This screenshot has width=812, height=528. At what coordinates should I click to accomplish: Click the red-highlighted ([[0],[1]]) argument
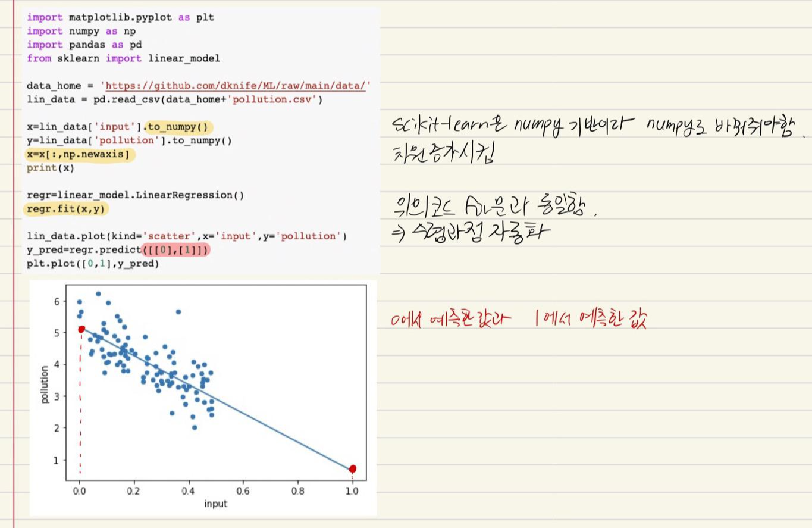pyautogui.click(x=175, y=250)
